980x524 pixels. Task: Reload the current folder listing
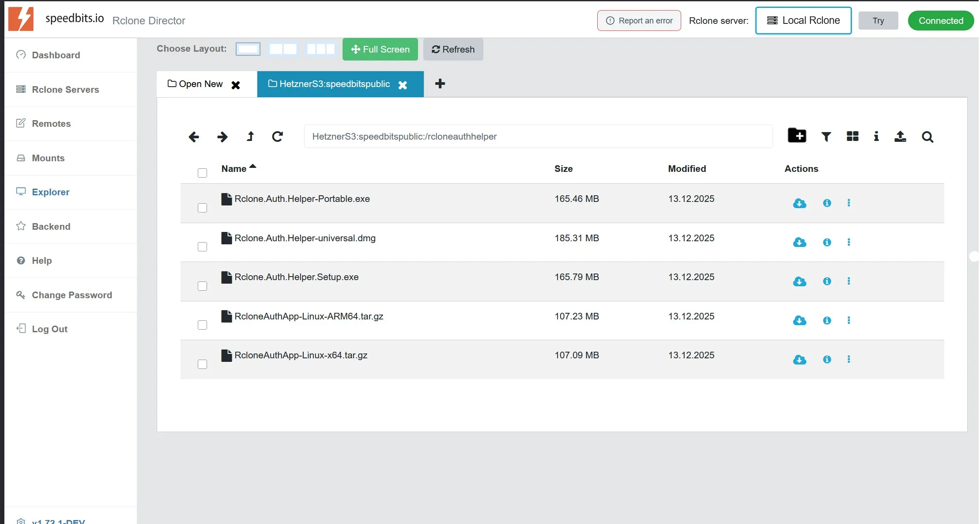[277, 137]
